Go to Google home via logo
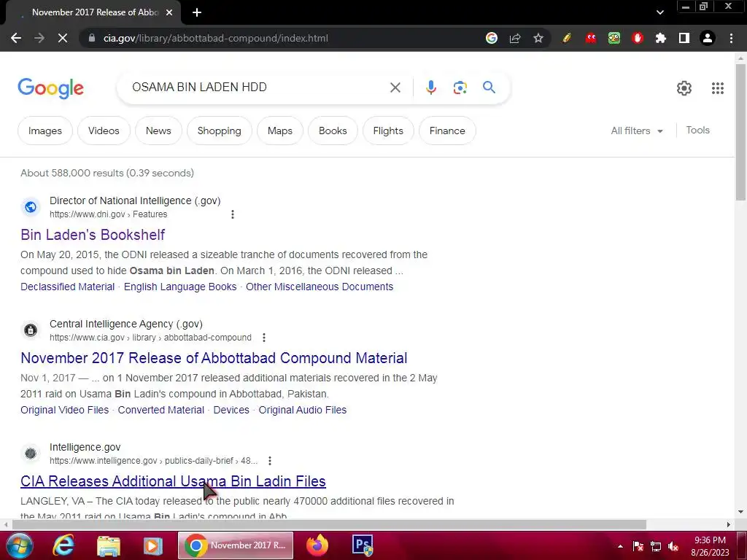This screenshot has height=560, width=747. pos(50,88)
